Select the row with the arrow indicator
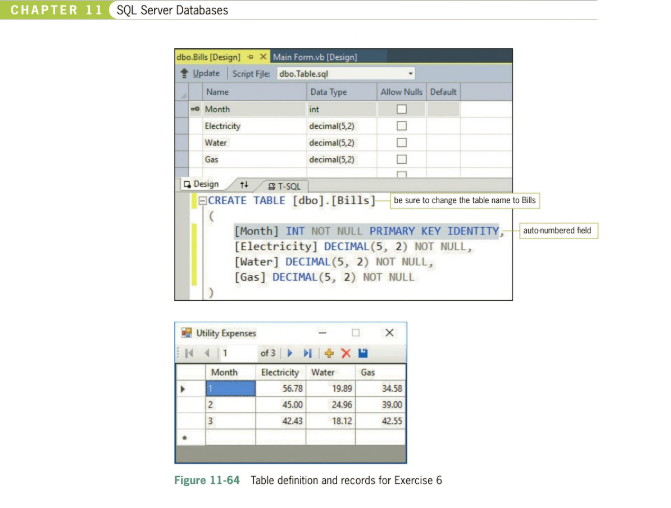The width and height of the screenshot is (671, 508). [x=190, y=389]
